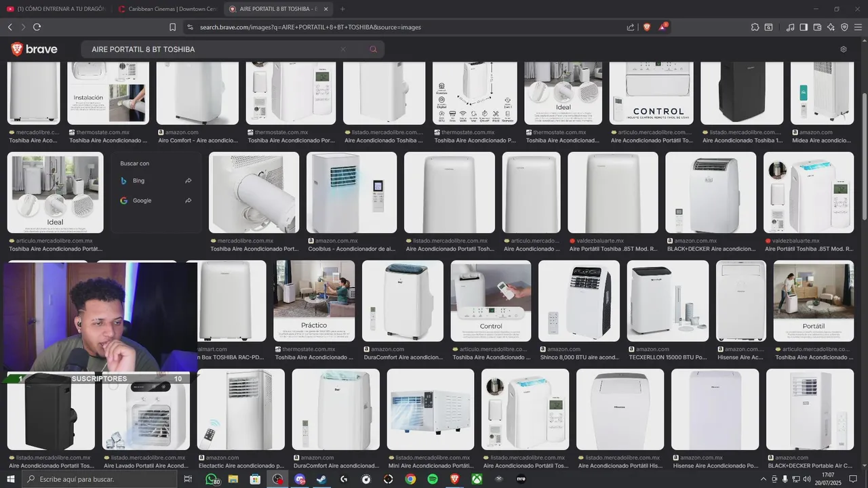Click the Brave Search logo
Image resolution: width=868 pixels, height=488 pixels.
[34, 49]
